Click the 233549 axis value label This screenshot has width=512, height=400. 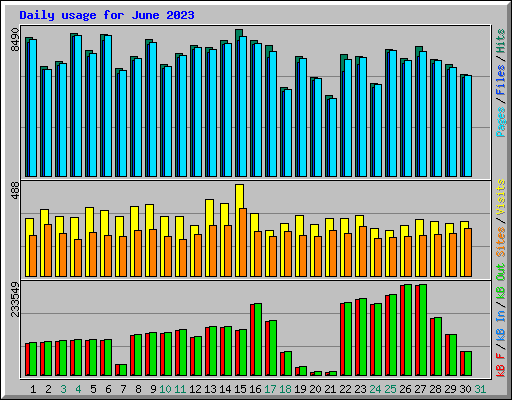pyautogui.click(x=15, y=299)
